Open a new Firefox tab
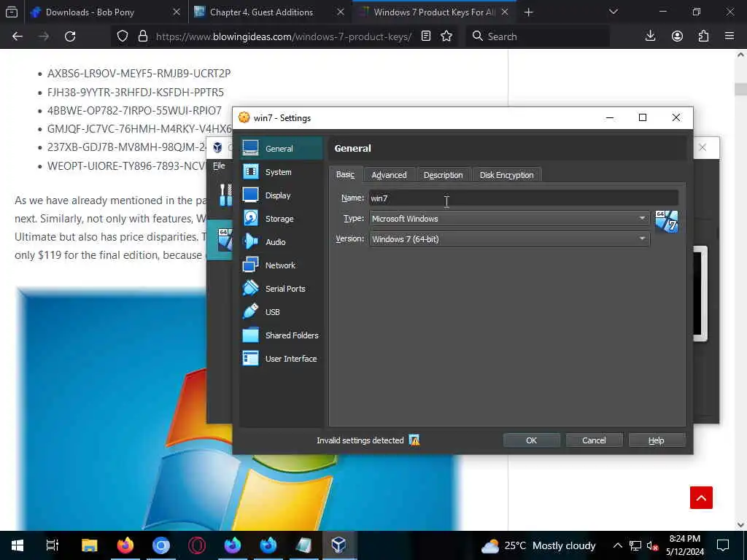Image resolution: width=747 pixels, height=560 pixels. tap(528, 12)
